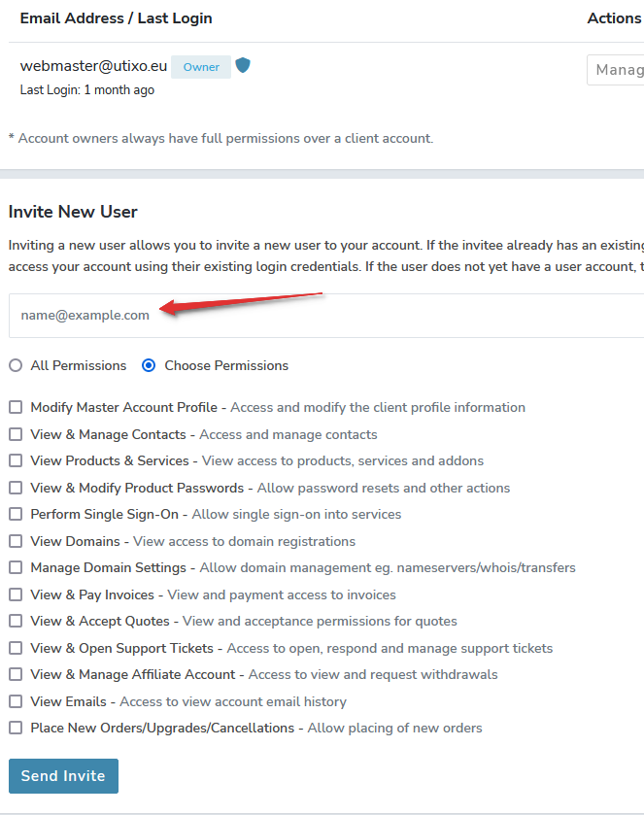The width and height of the screenshot is (644, 815).
Task: Enable View & Open Support Tickets checkbox
Action: coord(16,648)
